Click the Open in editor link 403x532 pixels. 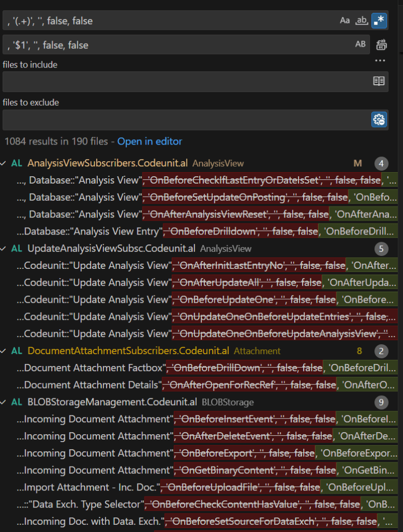pyautogui.click(x=150, y=141)
